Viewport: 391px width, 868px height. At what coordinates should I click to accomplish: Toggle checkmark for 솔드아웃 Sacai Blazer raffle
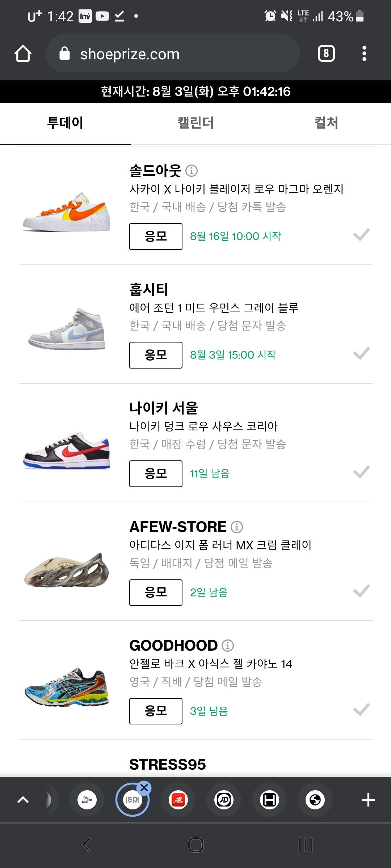[361, 235]
